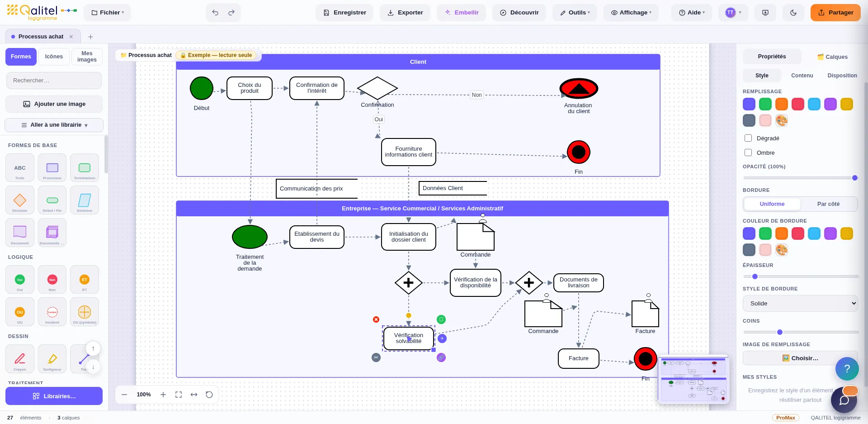Click the redo arrow icon

(231, 13)
